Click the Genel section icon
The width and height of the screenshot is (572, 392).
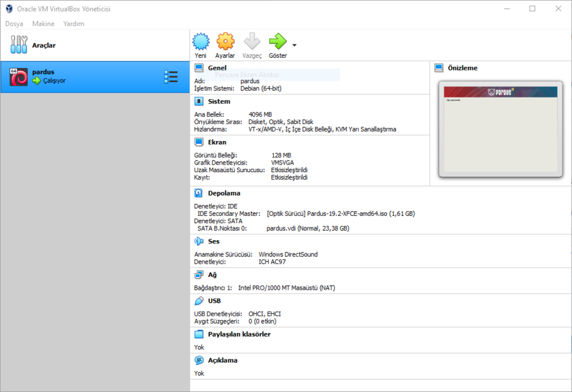click(199, 68)
